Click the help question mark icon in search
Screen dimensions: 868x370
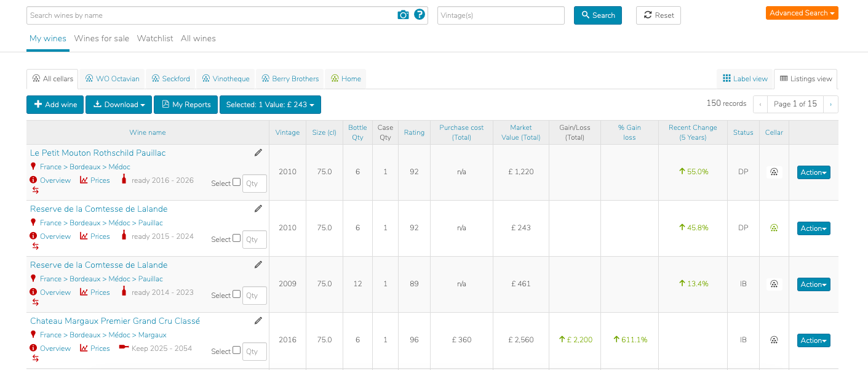pos(420,15)
